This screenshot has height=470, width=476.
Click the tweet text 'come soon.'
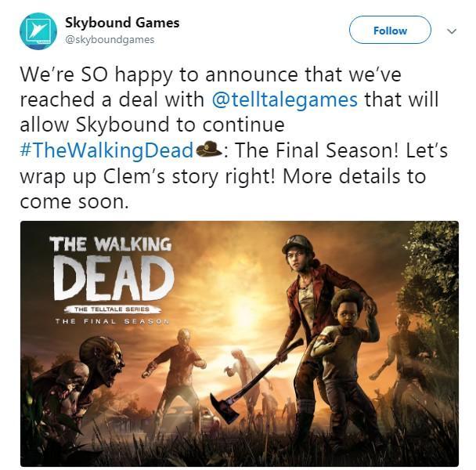74,202
